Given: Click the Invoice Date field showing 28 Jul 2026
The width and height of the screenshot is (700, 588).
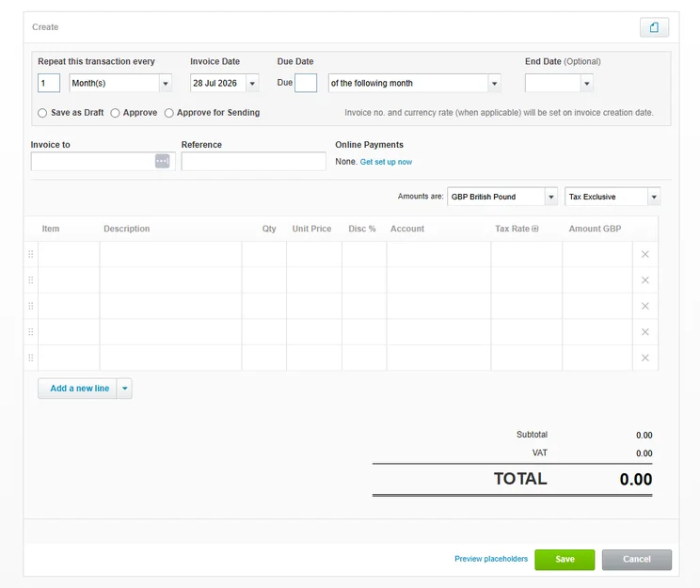Looking at the screenshot, I should [x=218, y=83].
